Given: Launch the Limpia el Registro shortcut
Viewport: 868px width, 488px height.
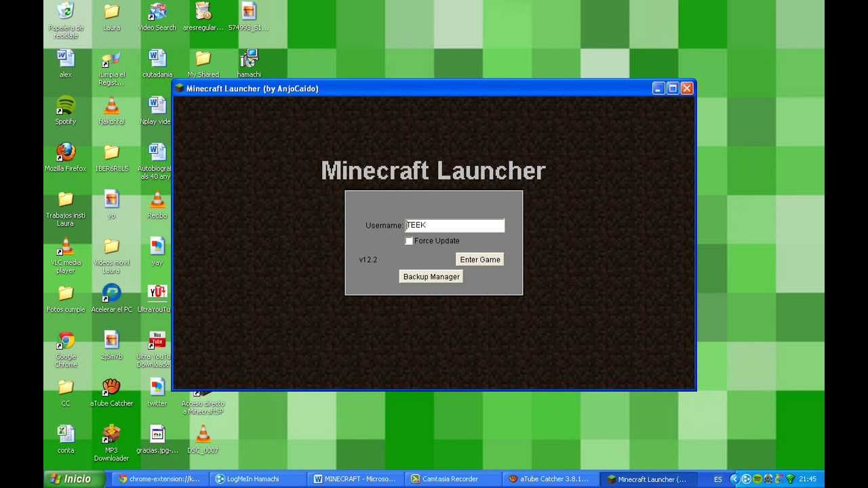Looking at the screenshot, I should [111, 68].
